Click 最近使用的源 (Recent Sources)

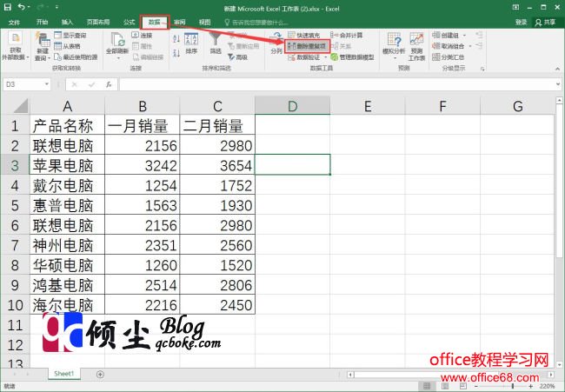pyautogui.click(x=76, y=56)
